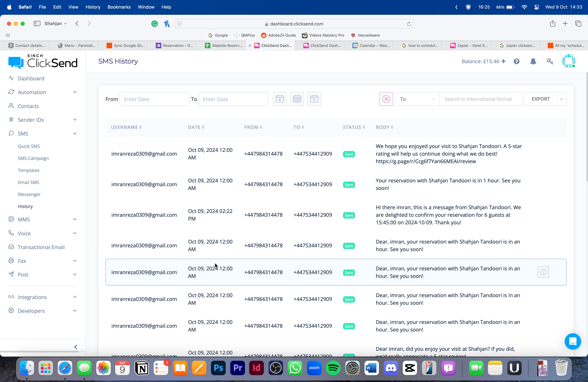Image resolution: width=588 pixels, height=382 pixels.
Task: Click the help question mark icon
Action: [516, 61]
